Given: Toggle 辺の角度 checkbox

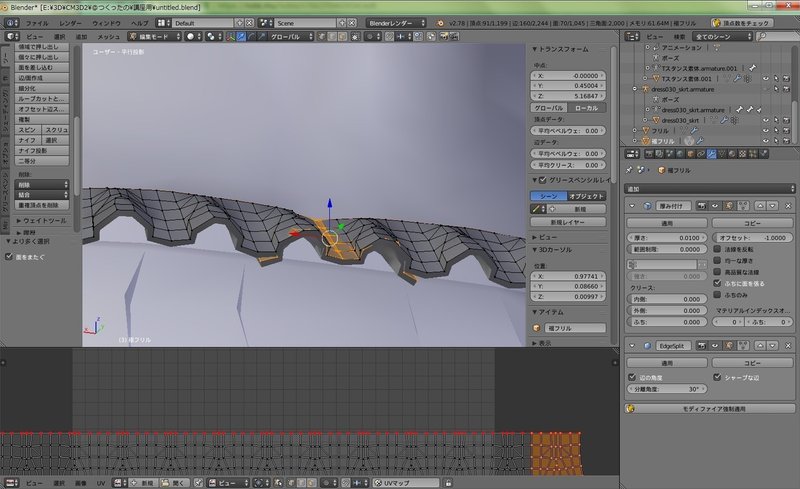Looking at the screenshot, I should [632, 377].
